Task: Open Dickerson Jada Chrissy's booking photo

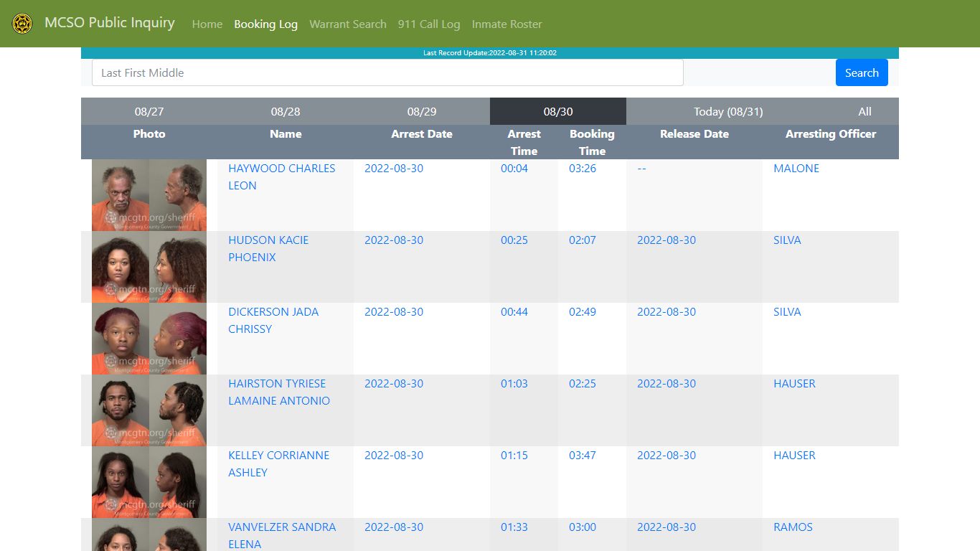Action: (x=149, y=339)
